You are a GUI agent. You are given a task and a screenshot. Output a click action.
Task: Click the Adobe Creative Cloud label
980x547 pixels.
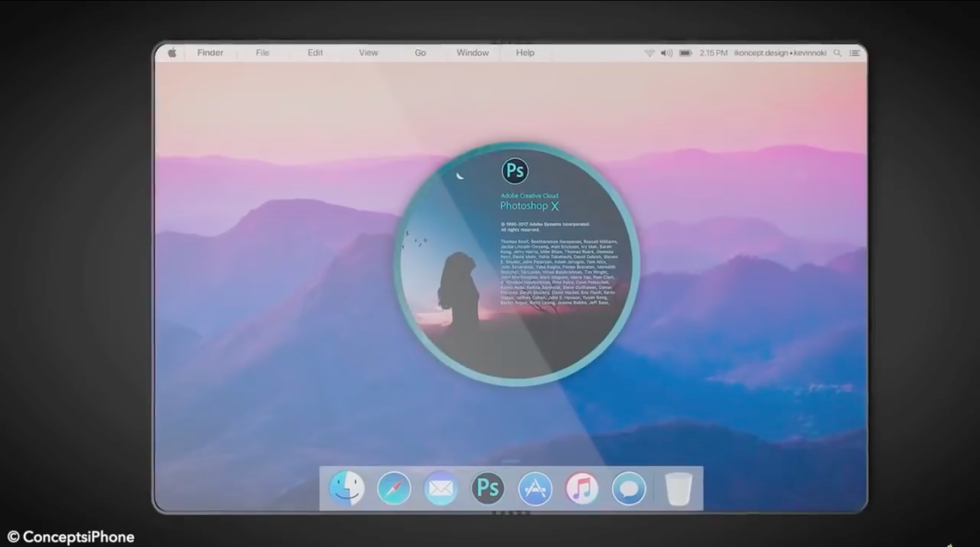[x=529, y=196]
